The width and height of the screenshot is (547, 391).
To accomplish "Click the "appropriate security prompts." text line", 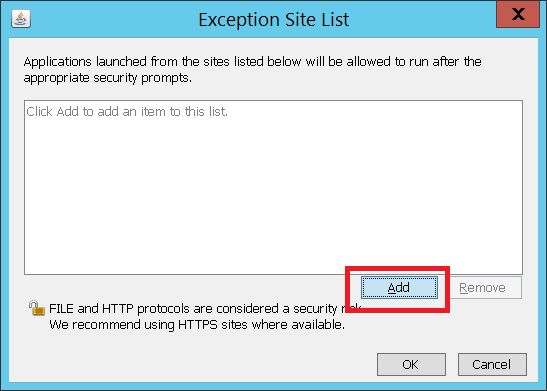I will click(x=108, y=78).
